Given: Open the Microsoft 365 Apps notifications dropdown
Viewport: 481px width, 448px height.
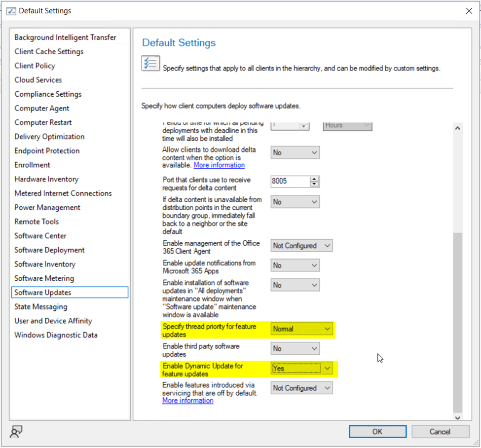Looking at the screenshot, I should [295, 265].
